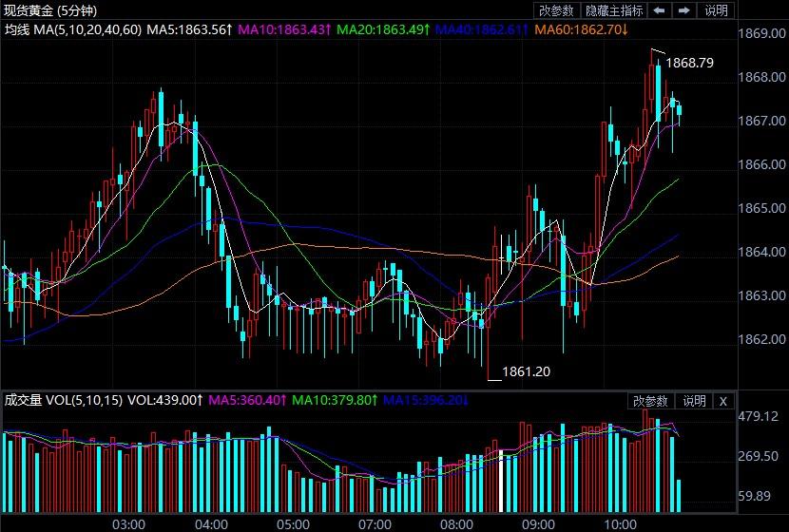789x532 pixels.
Task: Click the 1868.00 price axis label
Action: click(761, 77)
